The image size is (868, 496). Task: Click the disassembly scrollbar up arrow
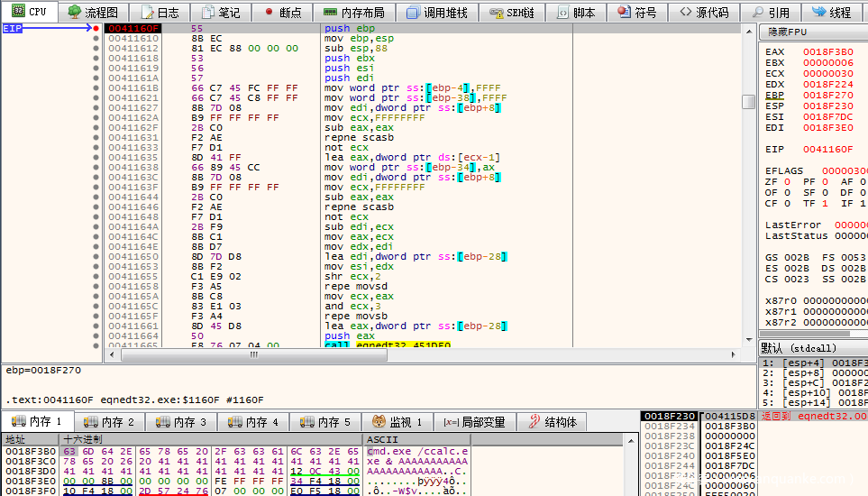click(x=748, y=30)
